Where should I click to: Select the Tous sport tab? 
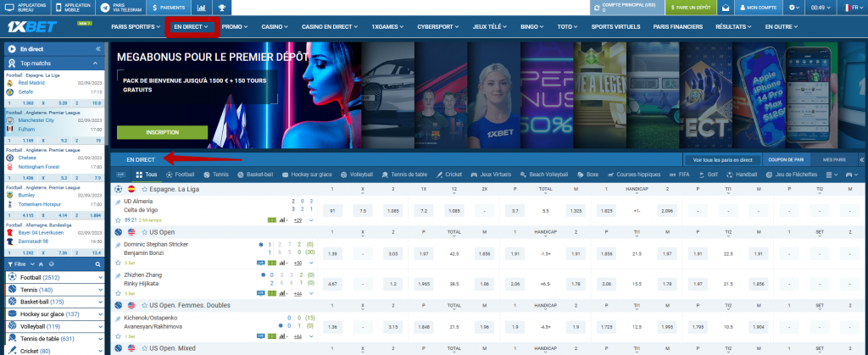pyautogui.click(x=147, y=175)
